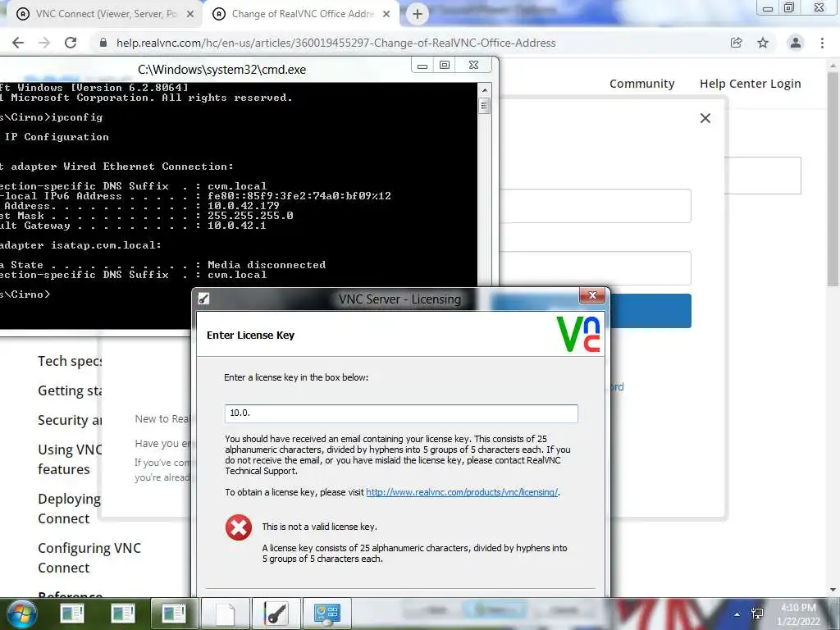The width and height of the screenshot is (840, 630).
Task: Click the blue login button
Action: tap(651, 311)
